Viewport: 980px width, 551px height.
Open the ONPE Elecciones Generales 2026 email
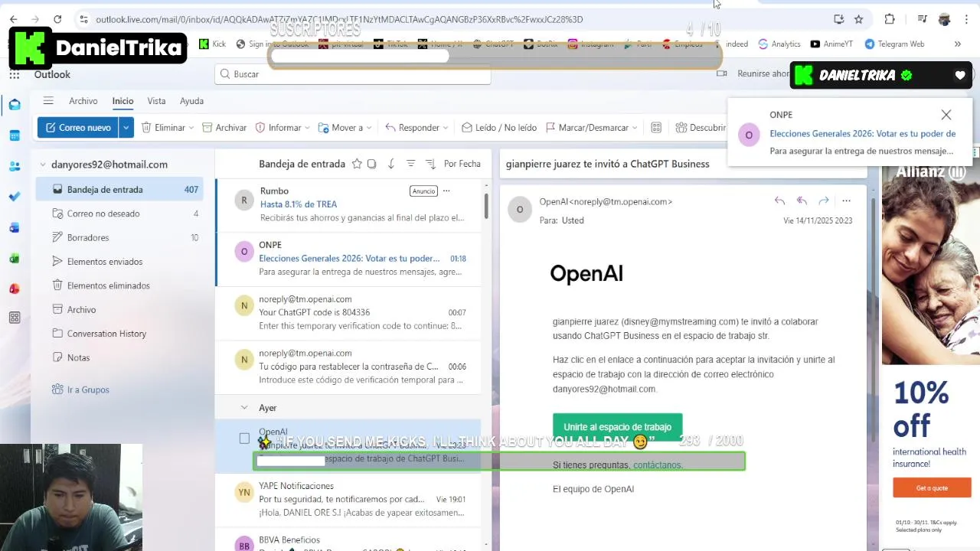(348, 258)
